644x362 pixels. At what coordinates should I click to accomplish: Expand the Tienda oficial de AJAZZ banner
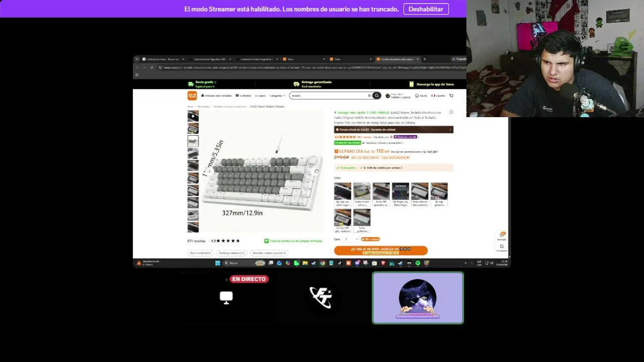[393, 130]
